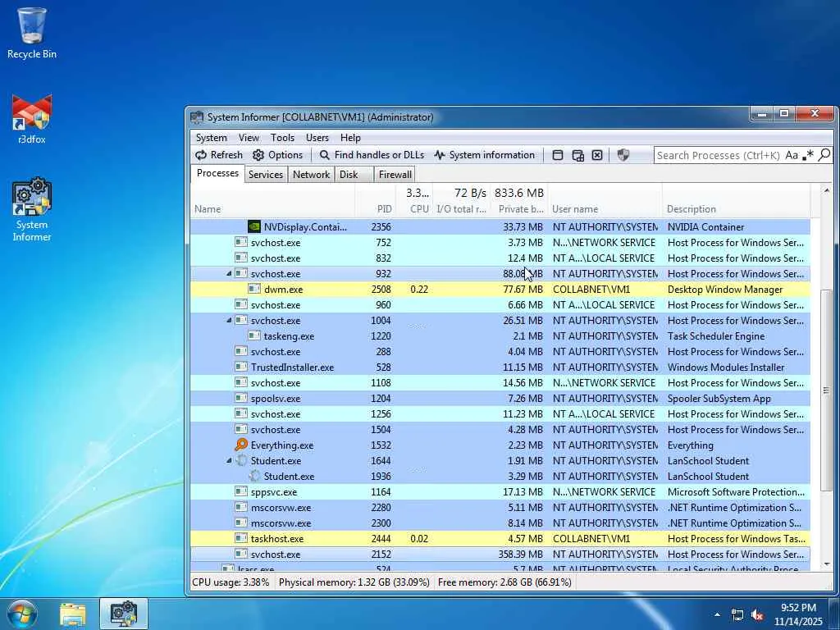
Task: Select svchost.exe with PID 2152
Action: [500, 555]
